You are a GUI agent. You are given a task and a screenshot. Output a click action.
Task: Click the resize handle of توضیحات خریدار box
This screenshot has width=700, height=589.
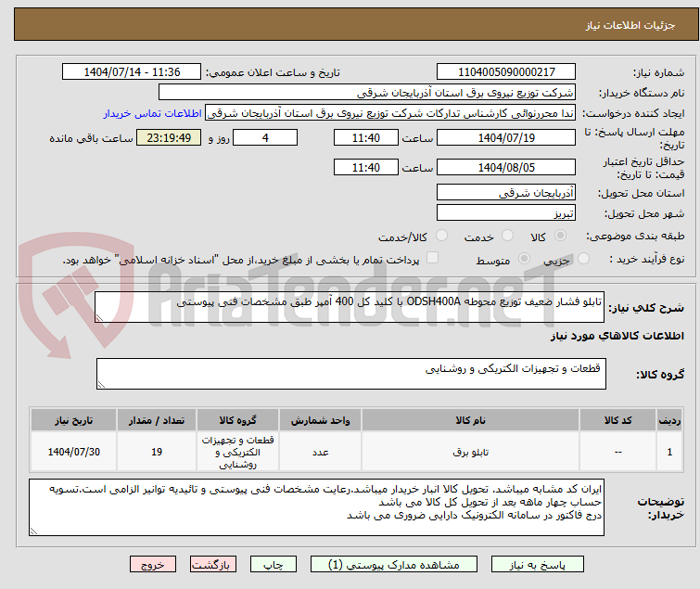(x=33, y=531)
